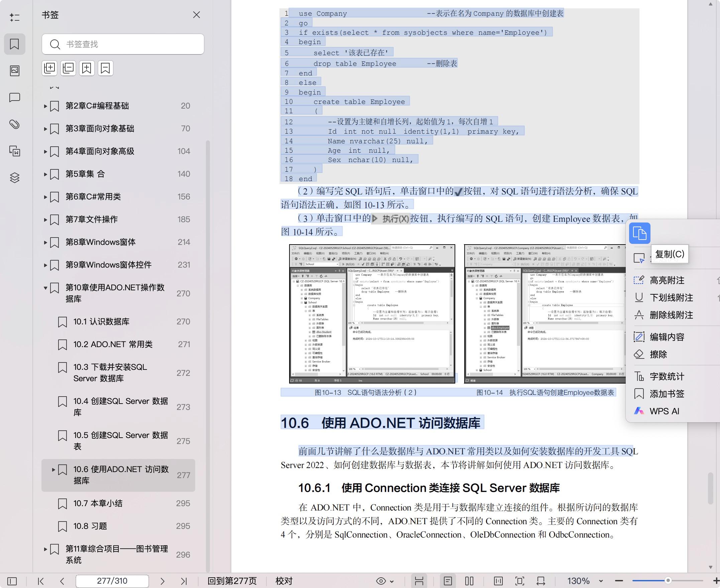
Task: Go to 10.3 下载并安装SQL Server bookmark
Action: tap(118, 373)
